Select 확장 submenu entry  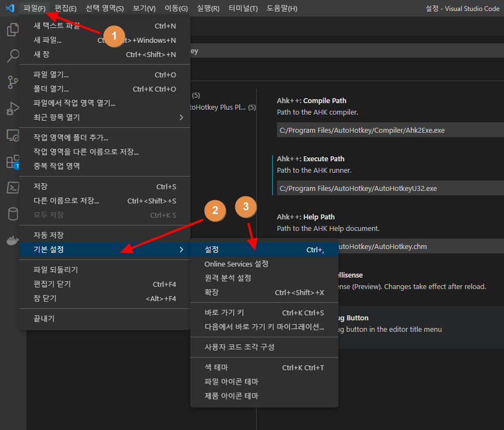(x=264, y=292)
